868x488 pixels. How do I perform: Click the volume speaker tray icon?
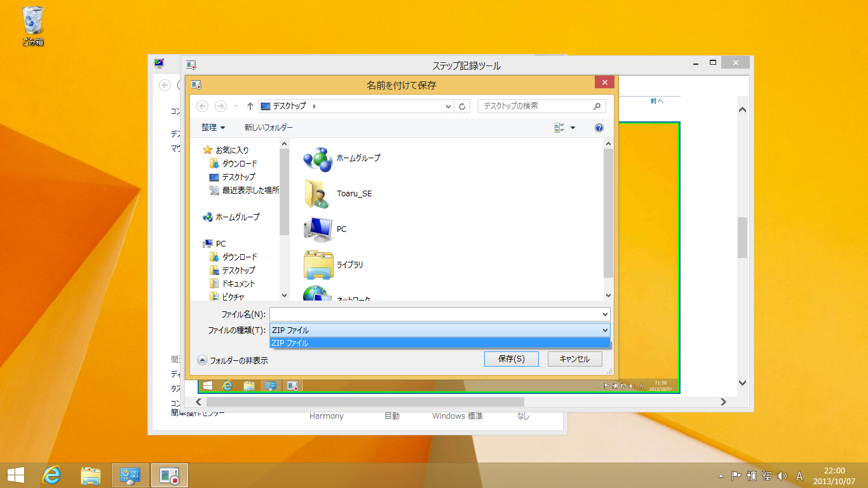(782, 475)
